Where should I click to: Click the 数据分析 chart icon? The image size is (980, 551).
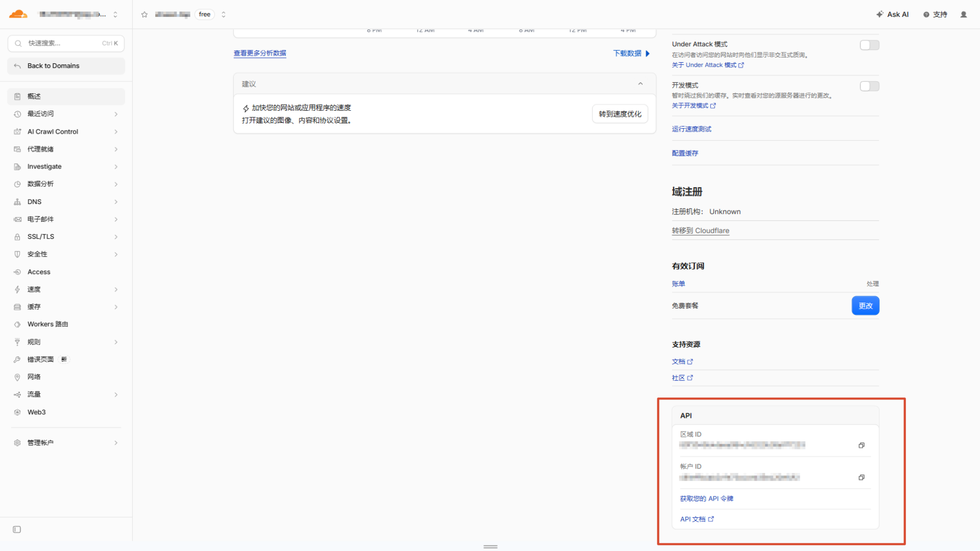point(17,184)
